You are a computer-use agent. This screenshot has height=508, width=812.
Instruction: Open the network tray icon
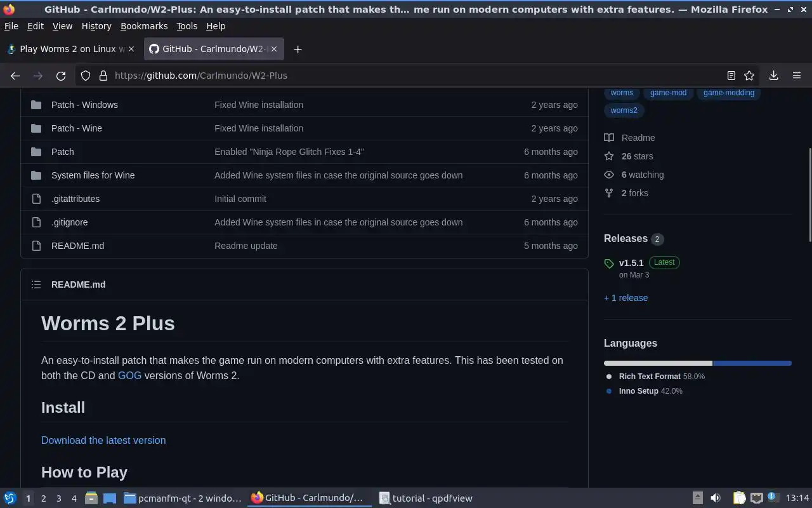[x=756, y=498]
